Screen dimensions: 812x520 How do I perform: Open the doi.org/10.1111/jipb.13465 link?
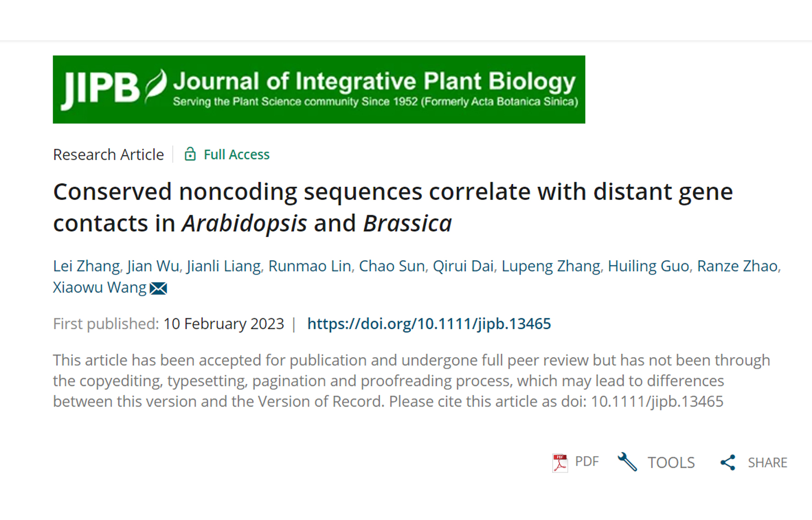click(x=429, y=324)
